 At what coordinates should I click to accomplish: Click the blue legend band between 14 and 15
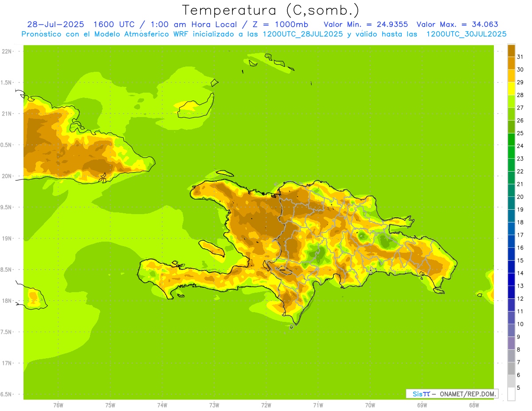tap(511, 267)
